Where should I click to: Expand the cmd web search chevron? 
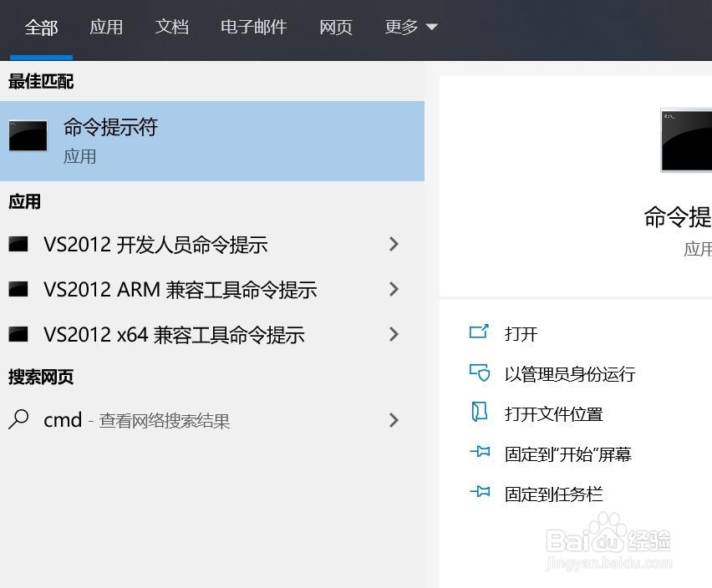tap(394, 420)
